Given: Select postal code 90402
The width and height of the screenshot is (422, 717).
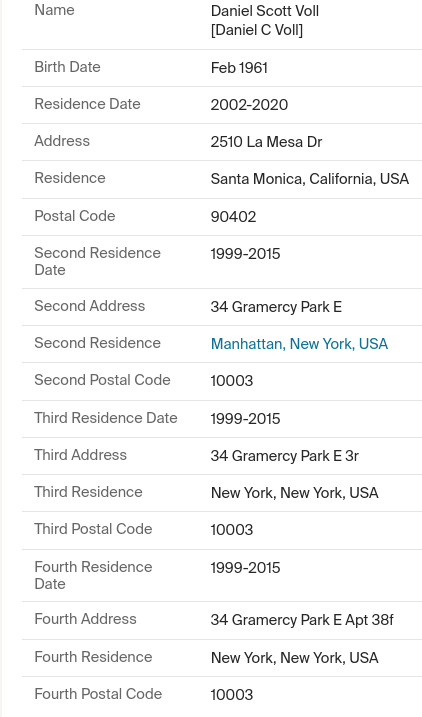Looking at the screenshot, I should coord(233,217).
